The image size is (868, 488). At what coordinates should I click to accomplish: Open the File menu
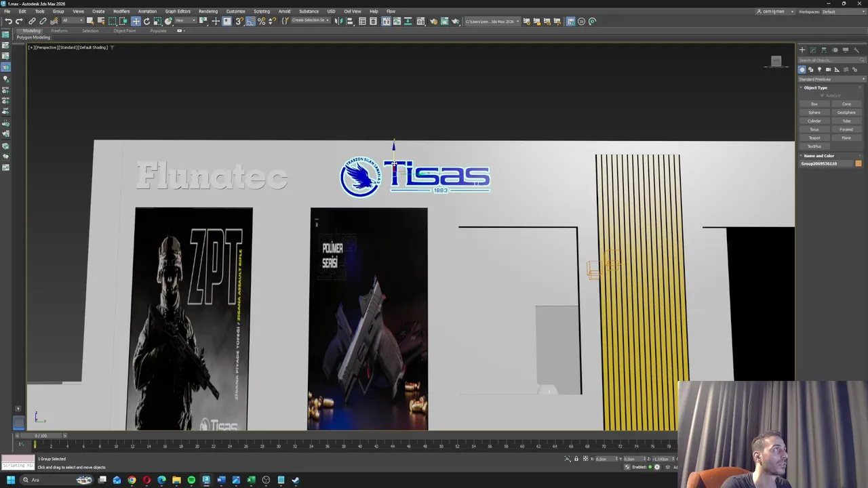click(x=7, y=12)
